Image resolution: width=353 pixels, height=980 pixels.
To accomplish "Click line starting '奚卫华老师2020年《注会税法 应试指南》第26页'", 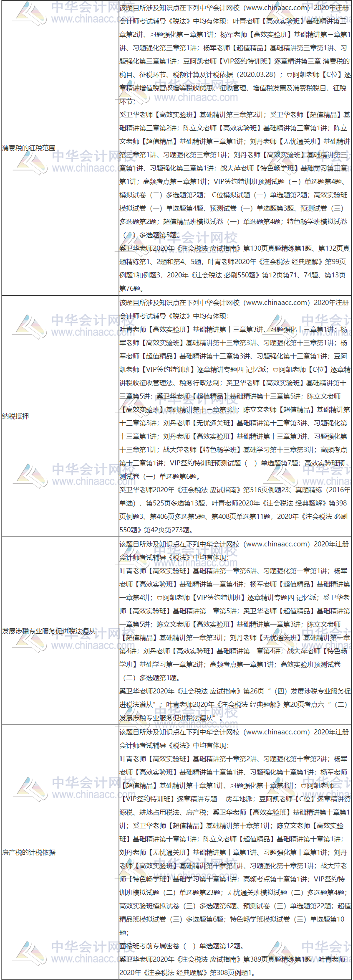I will (235, 691).
